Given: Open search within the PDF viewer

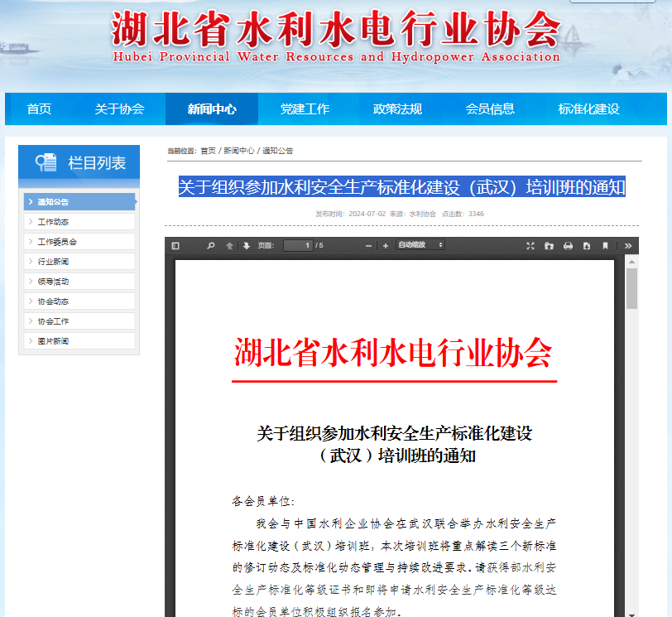Looking at the screenshot, I should coord(209,244).
